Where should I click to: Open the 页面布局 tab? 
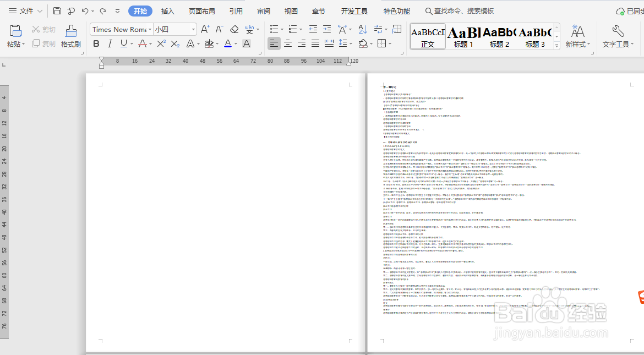(201, 11)
